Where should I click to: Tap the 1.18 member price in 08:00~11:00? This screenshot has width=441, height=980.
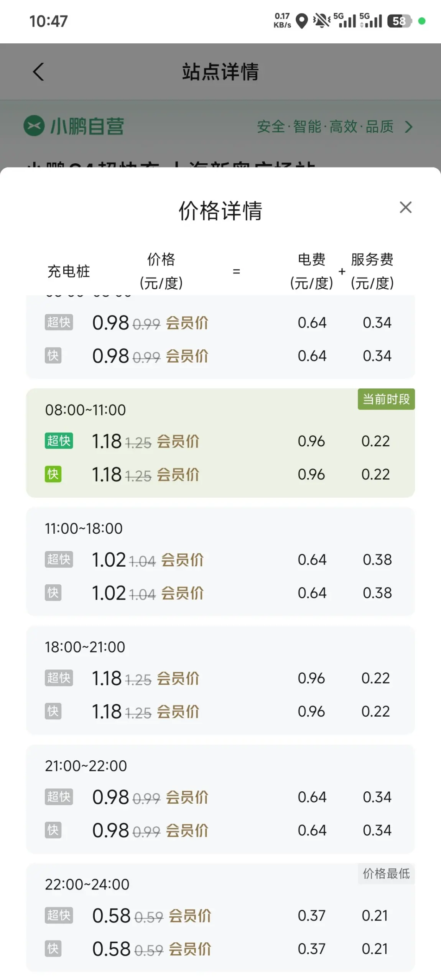tap(107, 441)
